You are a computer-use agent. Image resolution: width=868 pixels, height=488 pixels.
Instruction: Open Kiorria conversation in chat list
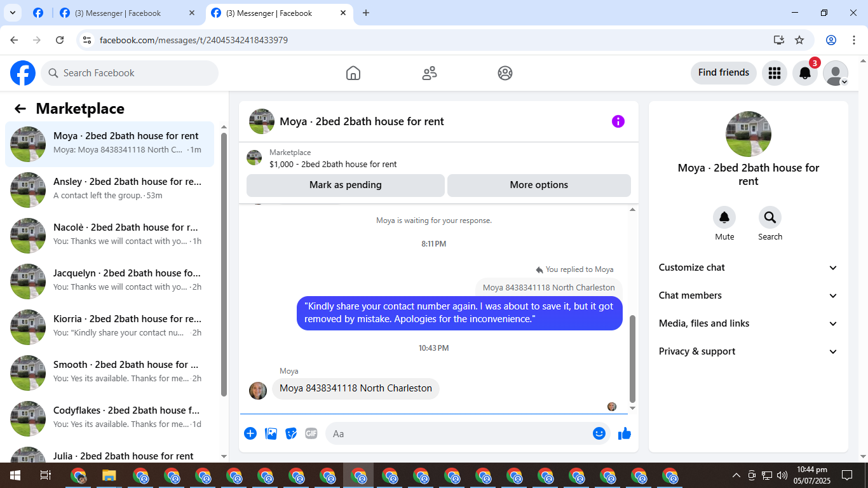tap(110, 327)
